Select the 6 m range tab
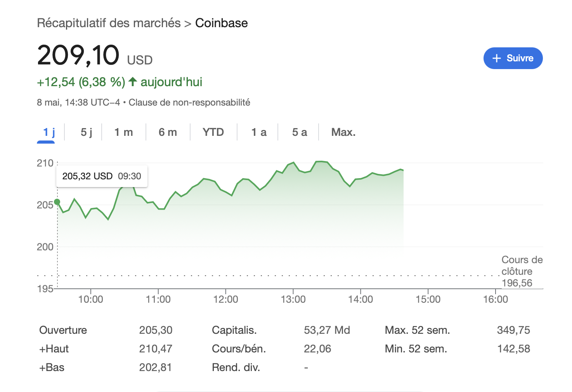 coord(168,132)
